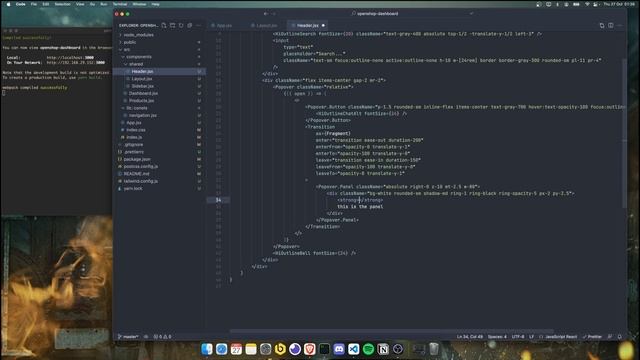The height and width of the screenshot is (360, 640).
Task: Change file encoding UTF-8
Action: [518, 337]
